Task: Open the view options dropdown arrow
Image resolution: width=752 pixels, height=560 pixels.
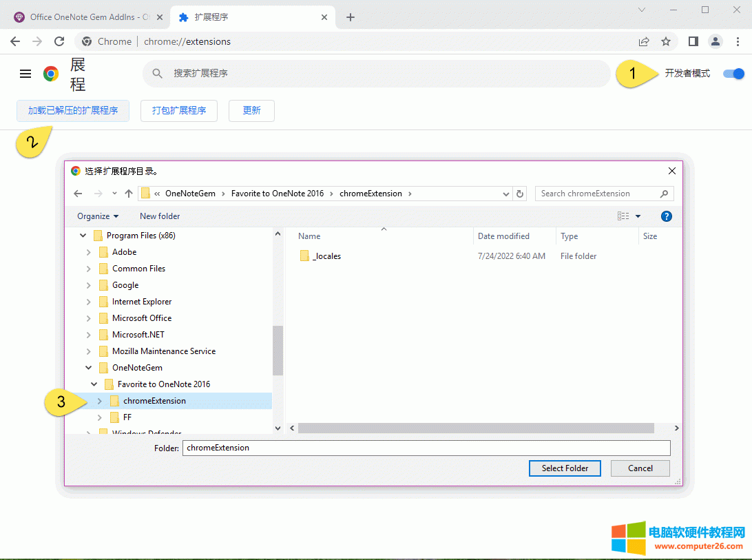Action: (x=638, y=216)
